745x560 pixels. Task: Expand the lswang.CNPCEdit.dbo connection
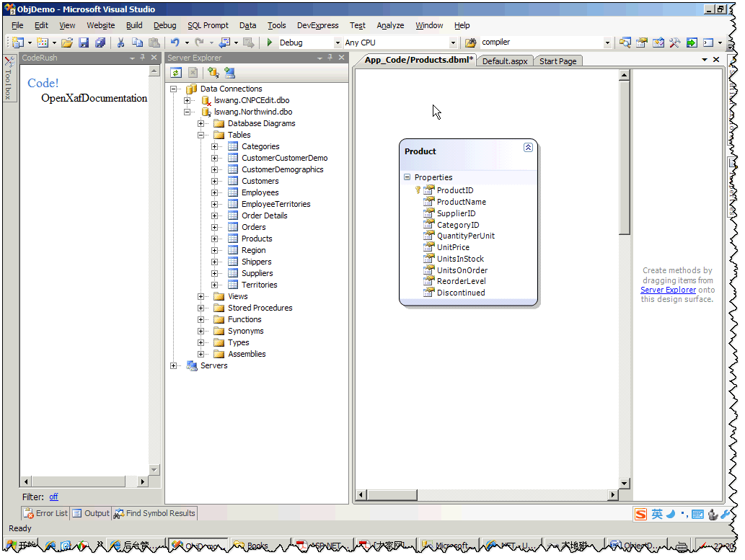coord(188,100)
